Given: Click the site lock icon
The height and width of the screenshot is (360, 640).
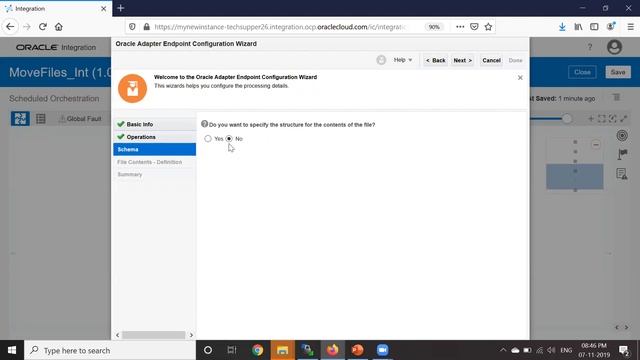Looking at the screenshot, I should 146,27.
